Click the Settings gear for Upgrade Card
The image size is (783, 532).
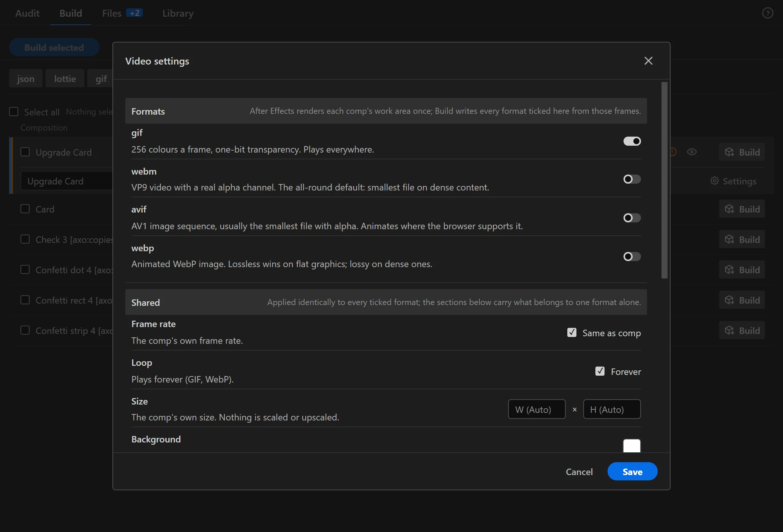pos(733,181)
